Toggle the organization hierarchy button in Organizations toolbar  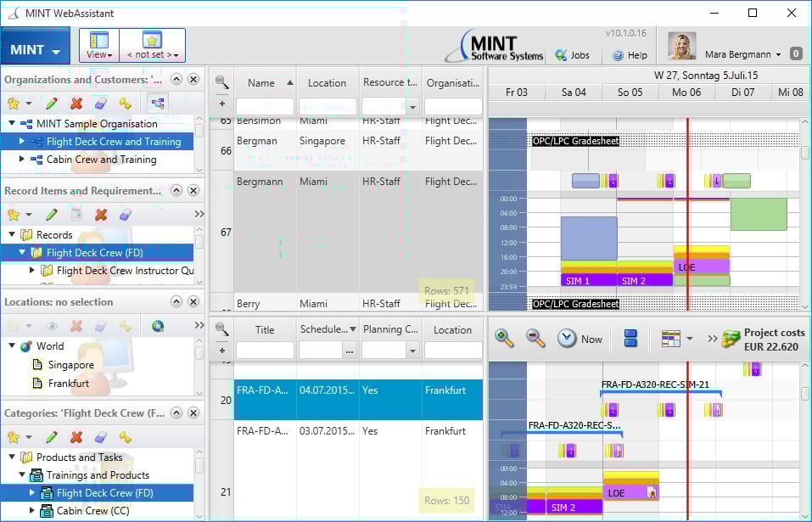[x=158, y=103]
